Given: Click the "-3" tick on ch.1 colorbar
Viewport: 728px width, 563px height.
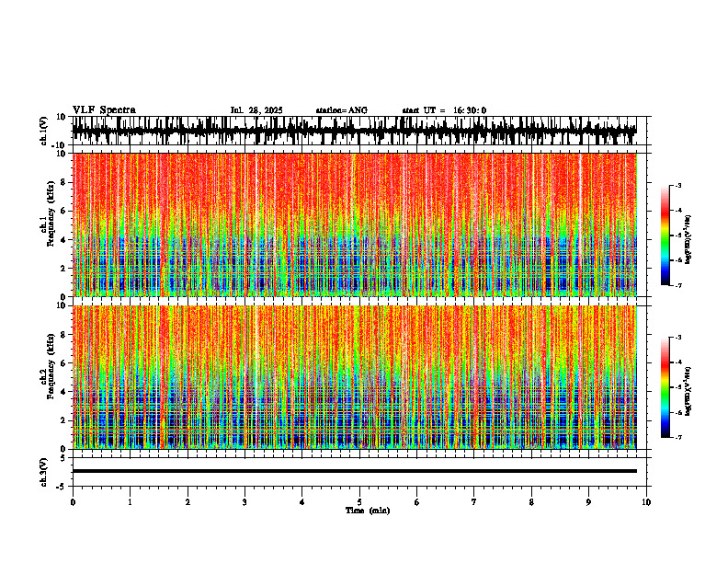Looking at the screenshot, I should click(677, 185).
